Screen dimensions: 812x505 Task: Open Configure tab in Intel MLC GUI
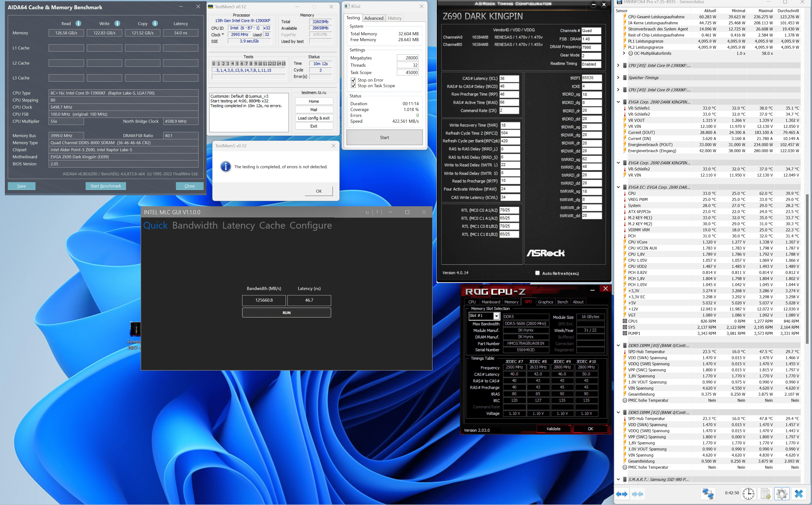pos(311,225)
